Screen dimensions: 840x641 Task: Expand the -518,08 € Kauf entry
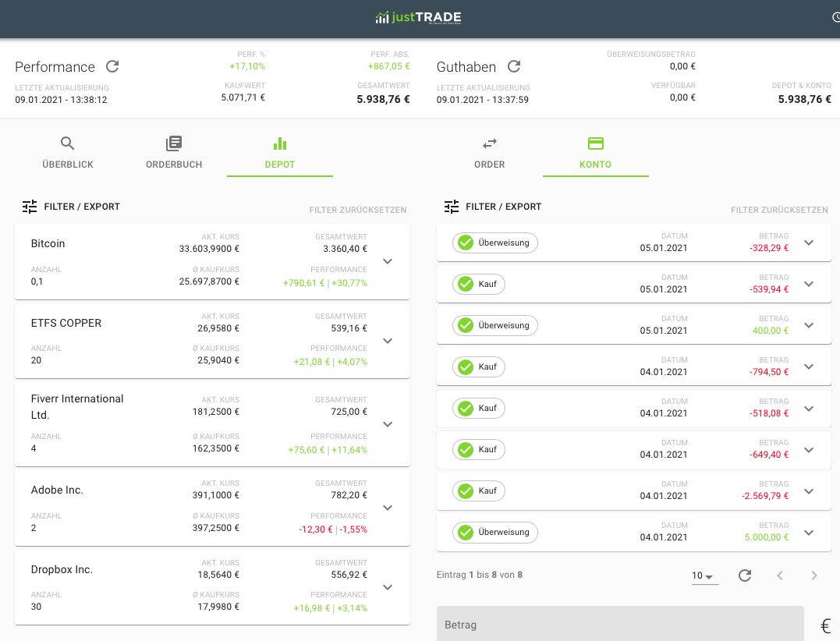809,408
